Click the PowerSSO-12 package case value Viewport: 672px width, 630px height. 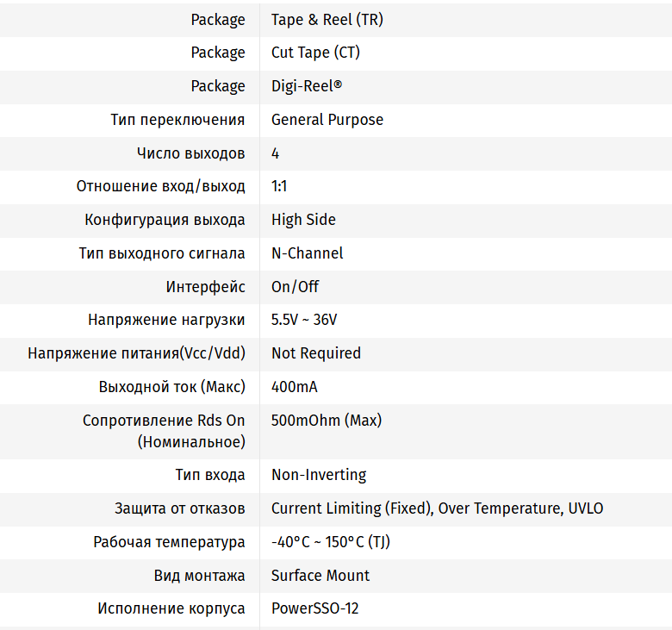(314, 608)
